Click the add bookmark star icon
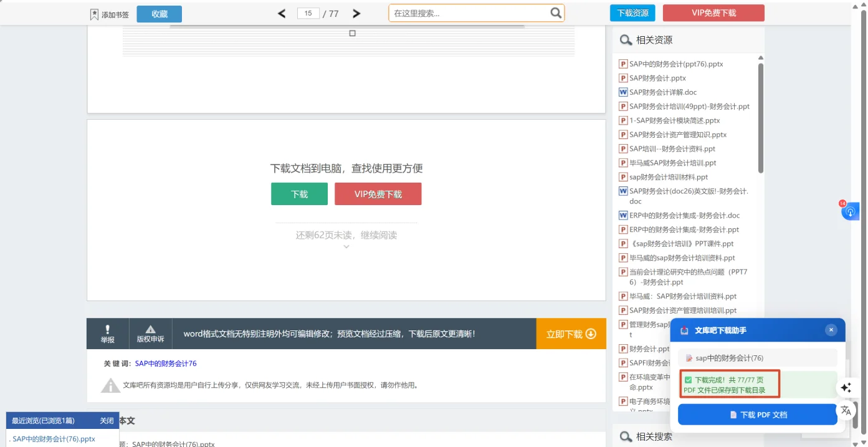 tap(94, 14)
